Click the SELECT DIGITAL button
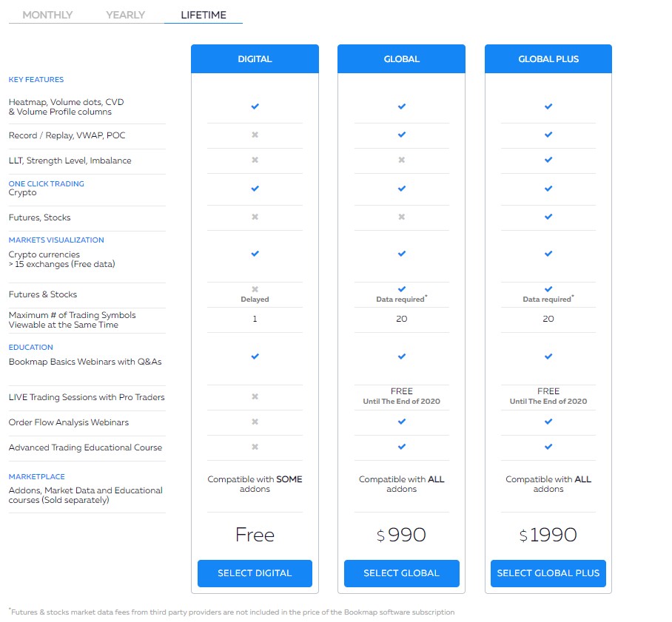The height and width of the screenshot is (622, 672). click(x=255, y=573)
